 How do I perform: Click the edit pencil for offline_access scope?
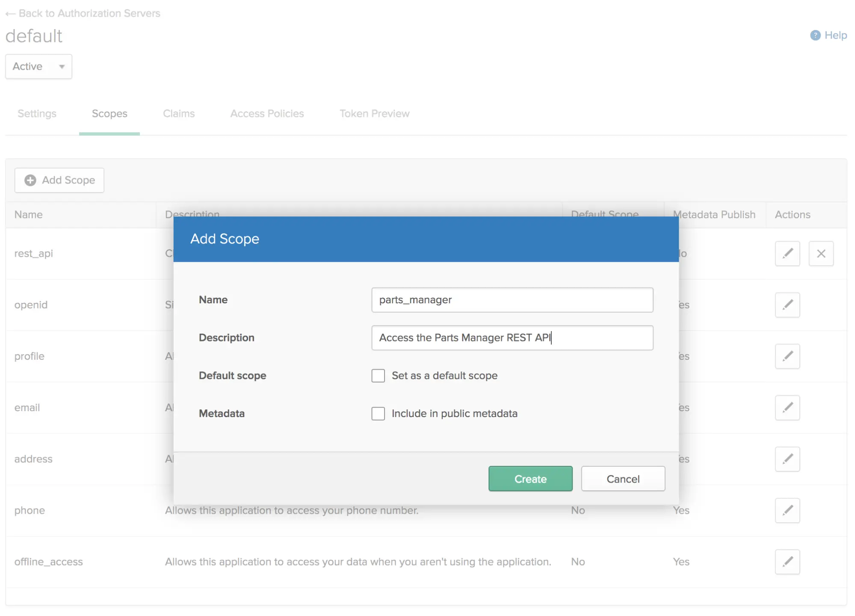(787, 562)
